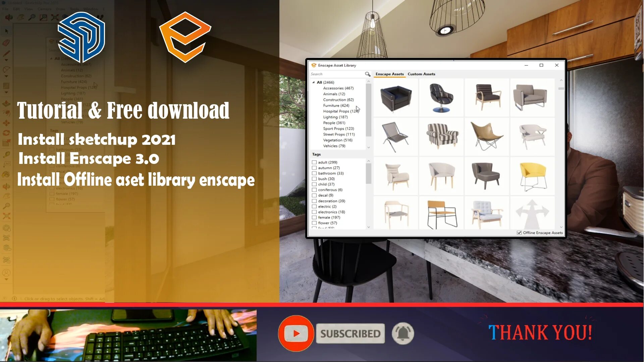This screenshot has width=644, height=362.
Task: Check the adult (299) tag
Action: [314, 162]
